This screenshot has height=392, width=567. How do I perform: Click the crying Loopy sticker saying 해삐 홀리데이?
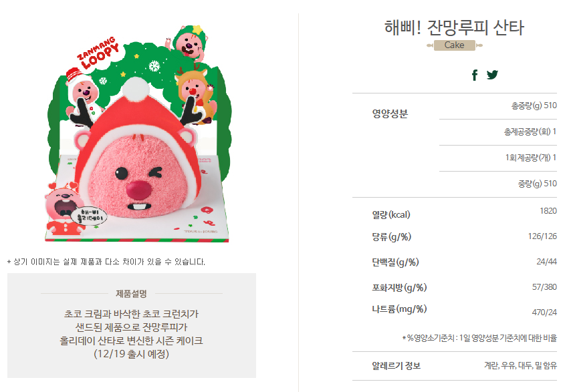coord(75,210)
